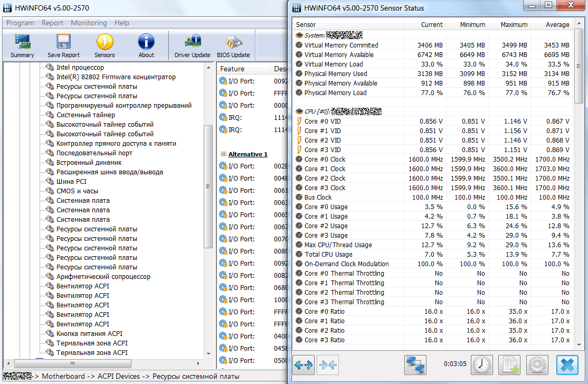Click the network monitors icon in Sensor Status
The image size is (588, 384).
(415, 364)
